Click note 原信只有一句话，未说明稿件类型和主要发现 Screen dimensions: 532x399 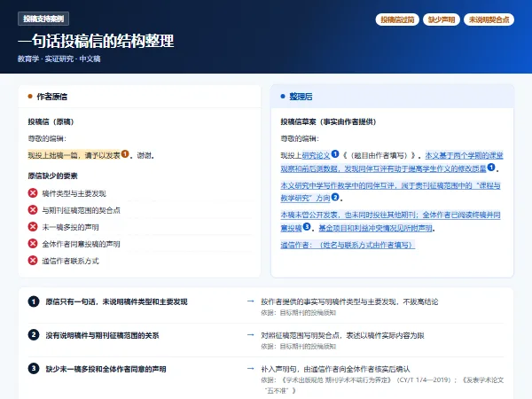tap(116, 301)
